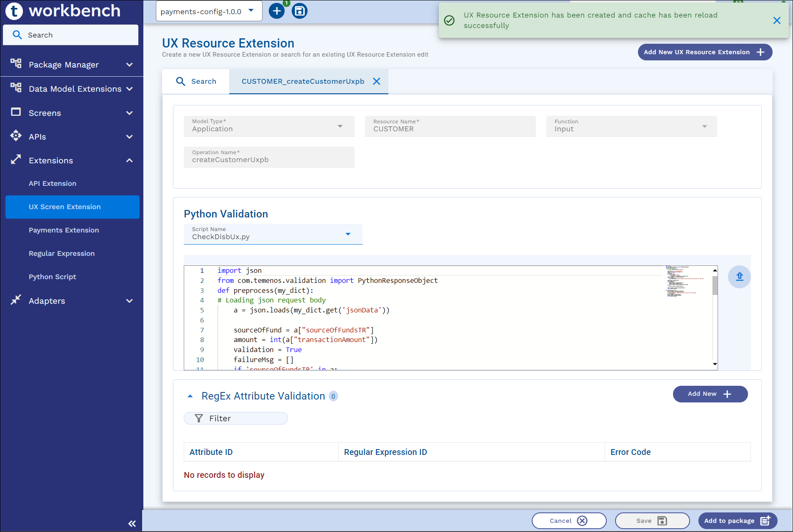Dismiss the success notification banner
The width and height of the screenshot is (793, 532).
click(777, 20)
